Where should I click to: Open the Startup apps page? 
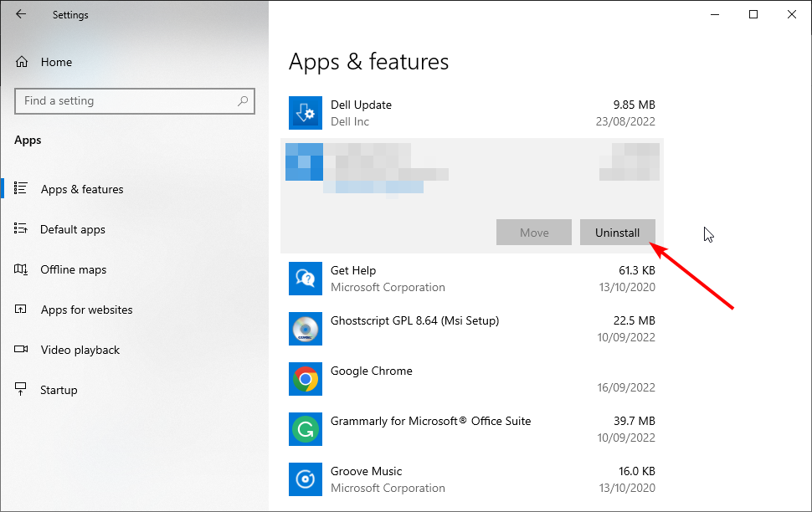coord(59,390)
